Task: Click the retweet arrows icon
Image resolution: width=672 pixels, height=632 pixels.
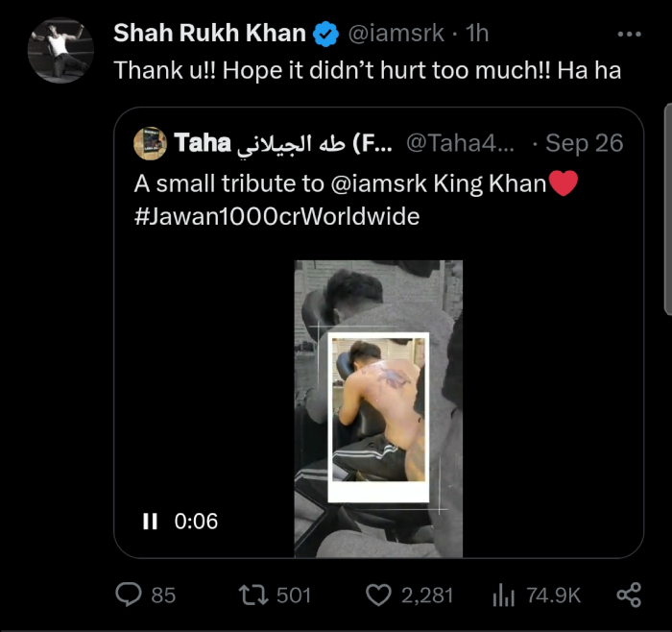Action: coord(255,596)
